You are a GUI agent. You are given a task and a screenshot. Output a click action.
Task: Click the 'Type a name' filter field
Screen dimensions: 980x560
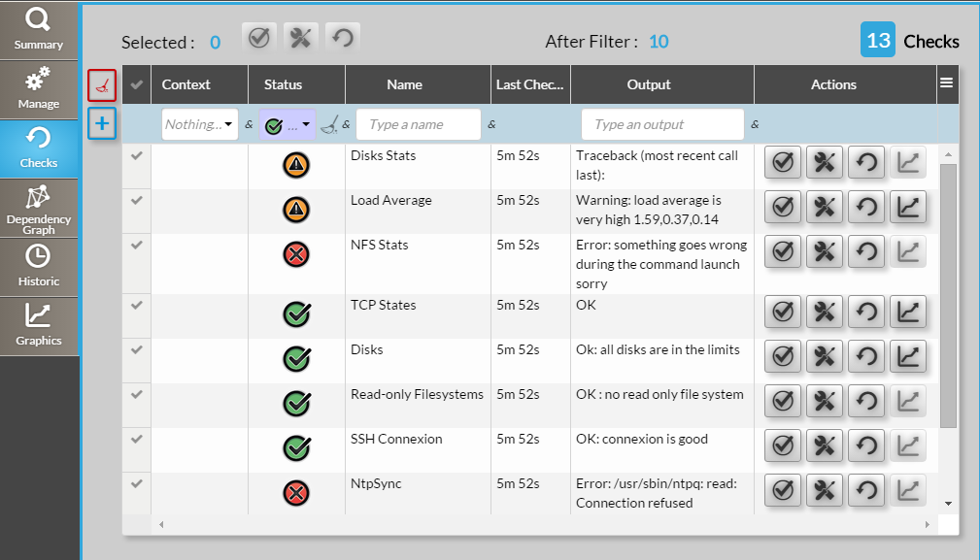[x=418, y=124]
